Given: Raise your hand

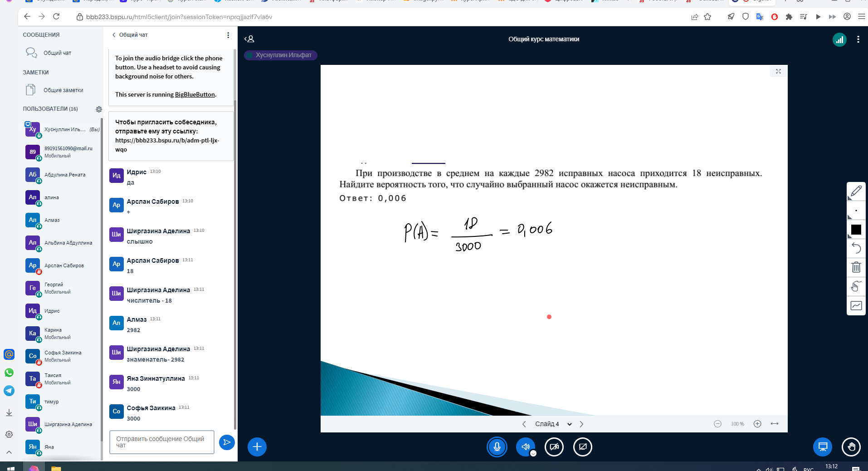Looking at the screenshot, I should (x=851, y=447).
